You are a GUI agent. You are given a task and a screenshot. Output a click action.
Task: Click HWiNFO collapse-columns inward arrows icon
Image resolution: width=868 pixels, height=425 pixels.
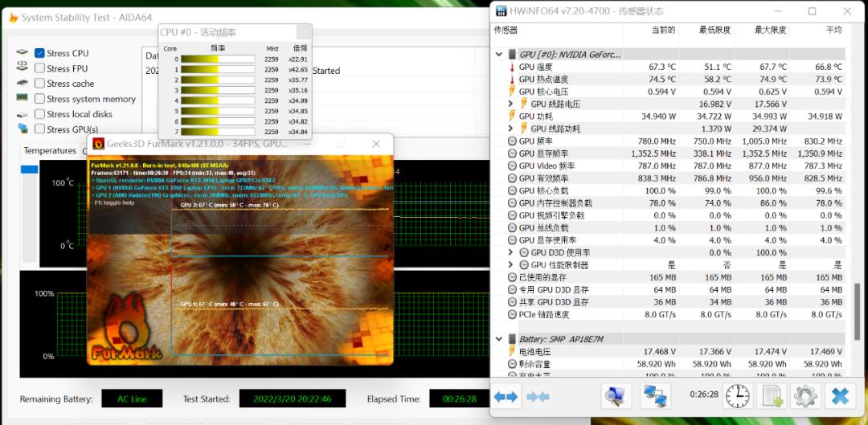[x=537, y=397]
